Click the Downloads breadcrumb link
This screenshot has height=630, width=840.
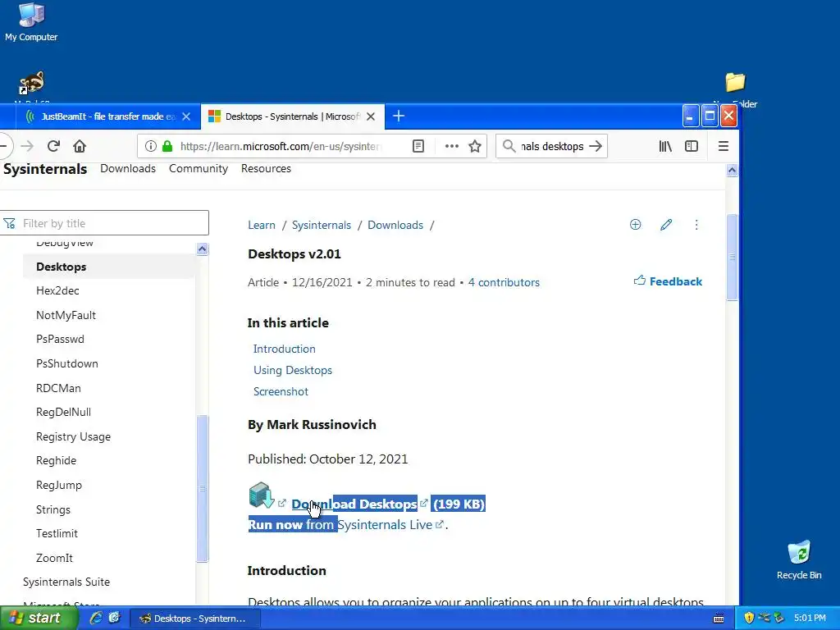395,225
